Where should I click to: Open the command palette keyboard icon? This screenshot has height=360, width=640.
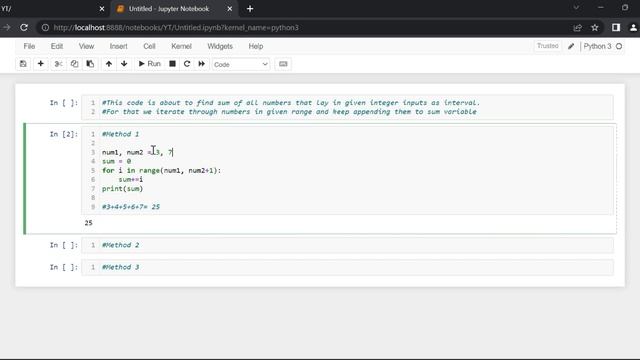pyautogui.click(x=283, y=64)
